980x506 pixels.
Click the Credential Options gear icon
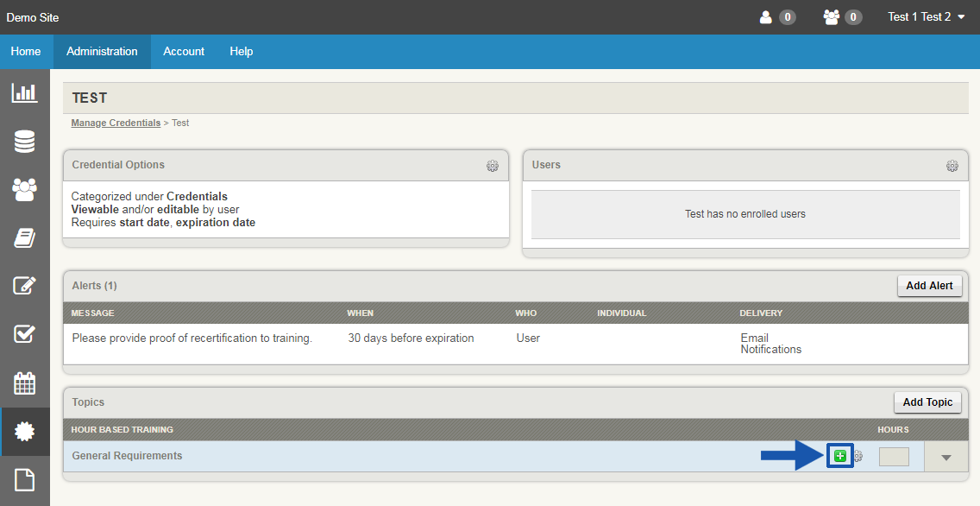coord(493,166)
